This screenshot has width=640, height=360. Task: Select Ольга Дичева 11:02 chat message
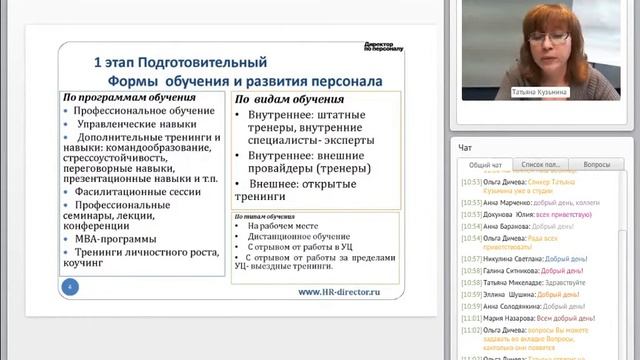coord(525,339)
